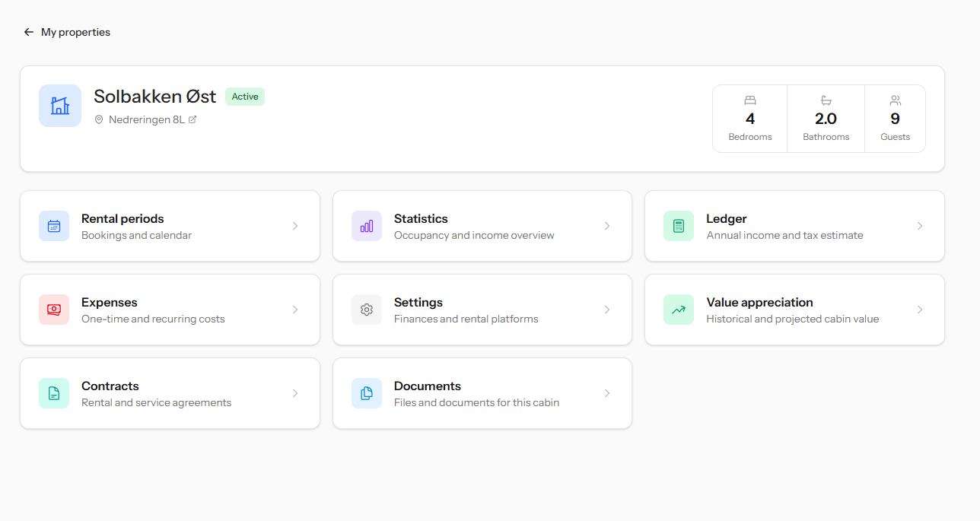The width and height of the screenshot is (980, 521).
Task: Open the Rental periods heading
Action: click(x=123, y=218)
